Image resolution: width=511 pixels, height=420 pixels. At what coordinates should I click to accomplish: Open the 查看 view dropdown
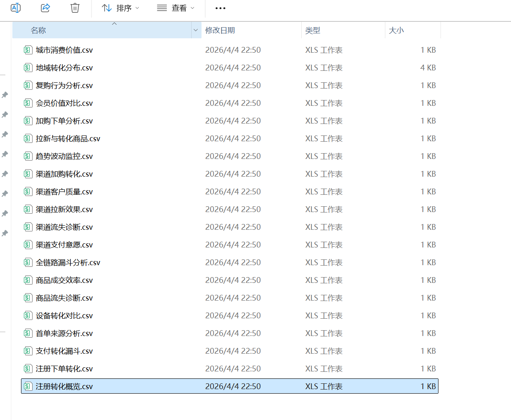pyautogui.click(x=176, y=8)
